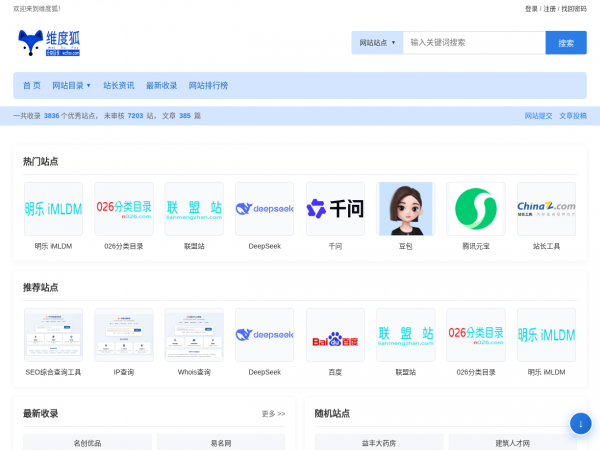This screenshot has width=600, height=450.
Task: Click the 维度狐 fox logo
Action: point(49,43)
